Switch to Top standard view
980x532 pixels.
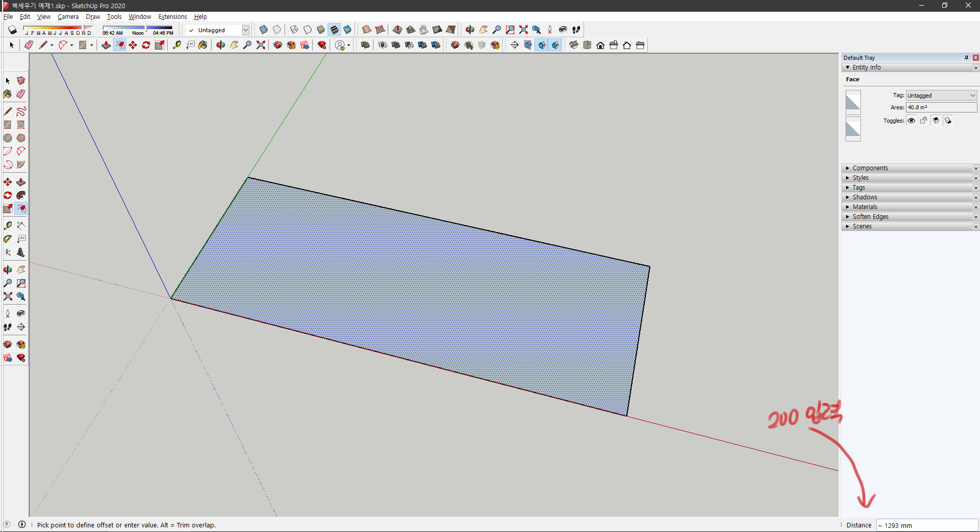tap(587, 45)
